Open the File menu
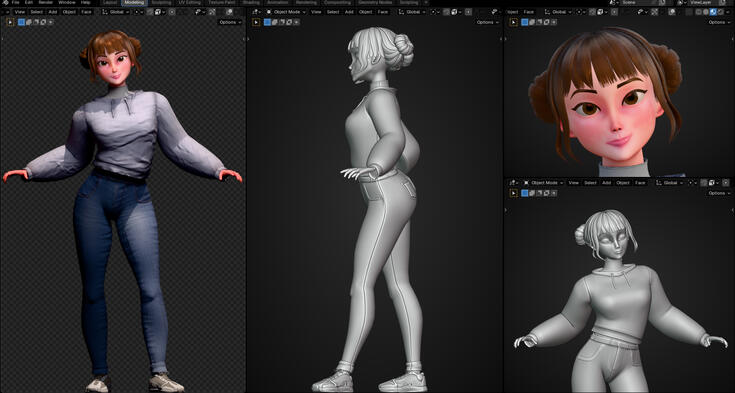 15,2
